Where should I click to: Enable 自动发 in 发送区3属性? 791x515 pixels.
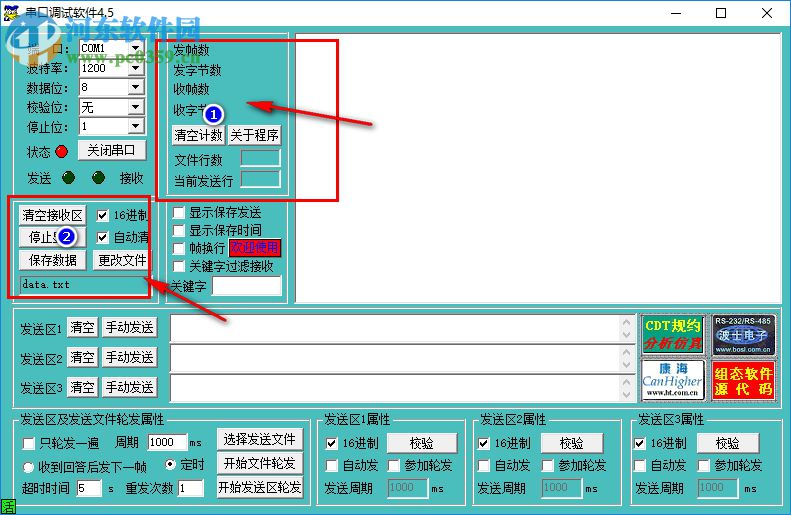pos(639,465)
